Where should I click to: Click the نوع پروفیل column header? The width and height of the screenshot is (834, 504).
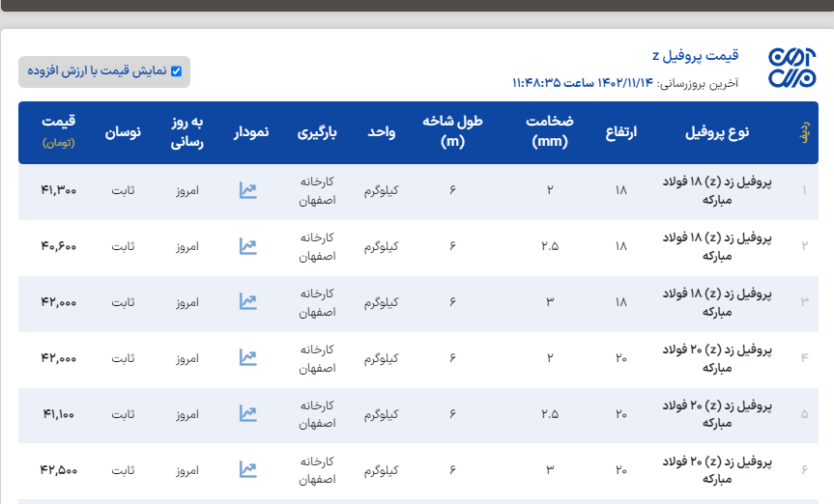coord(716,132)
